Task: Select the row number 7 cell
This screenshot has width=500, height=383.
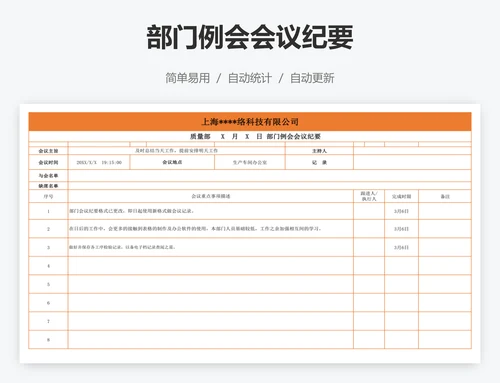Action: tap(48, 321)
